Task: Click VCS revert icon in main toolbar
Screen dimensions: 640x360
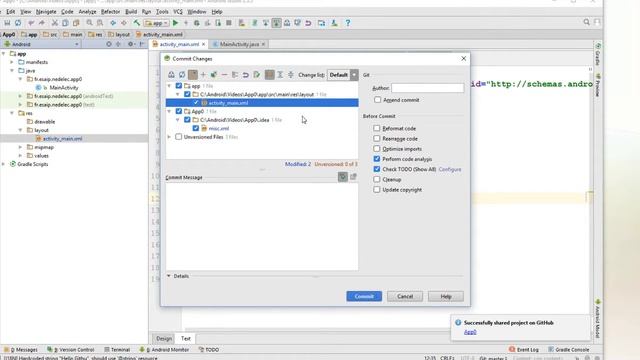Action: pyautogui.click(x=308, y=23)
